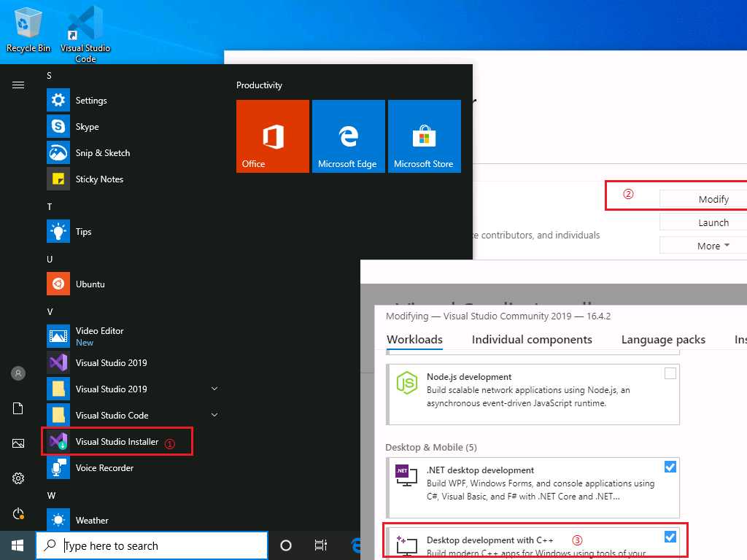Click the letter W section header

[51, 496]
